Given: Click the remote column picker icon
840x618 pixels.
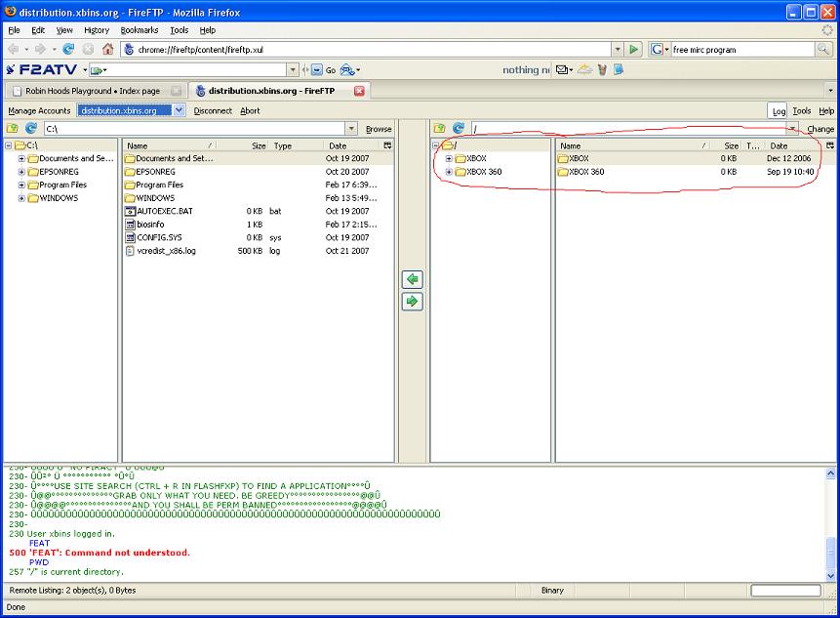Looking at the screenshot, I should (830, 145).
